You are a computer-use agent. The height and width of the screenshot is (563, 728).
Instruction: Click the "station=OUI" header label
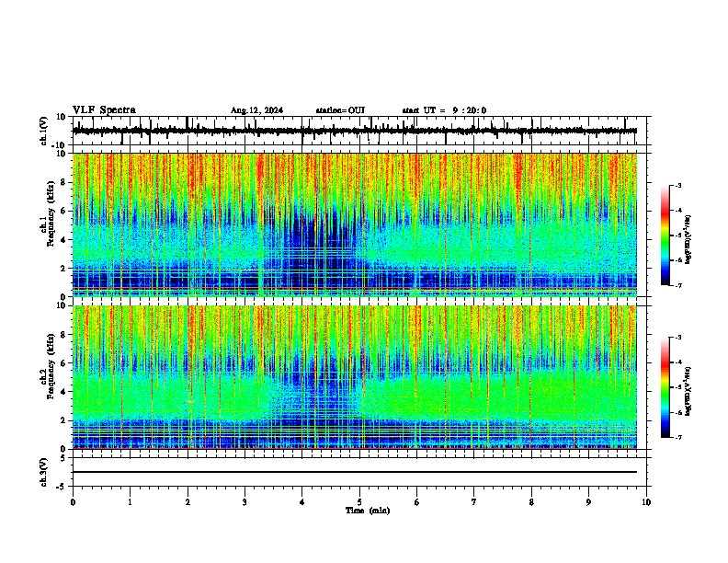tap(340, 110)
